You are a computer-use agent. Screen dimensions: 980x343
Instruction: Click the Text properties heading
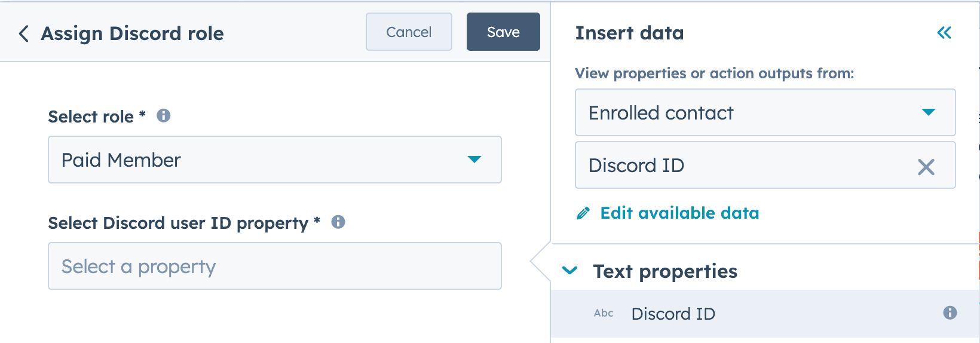click(x=664, y=271)
